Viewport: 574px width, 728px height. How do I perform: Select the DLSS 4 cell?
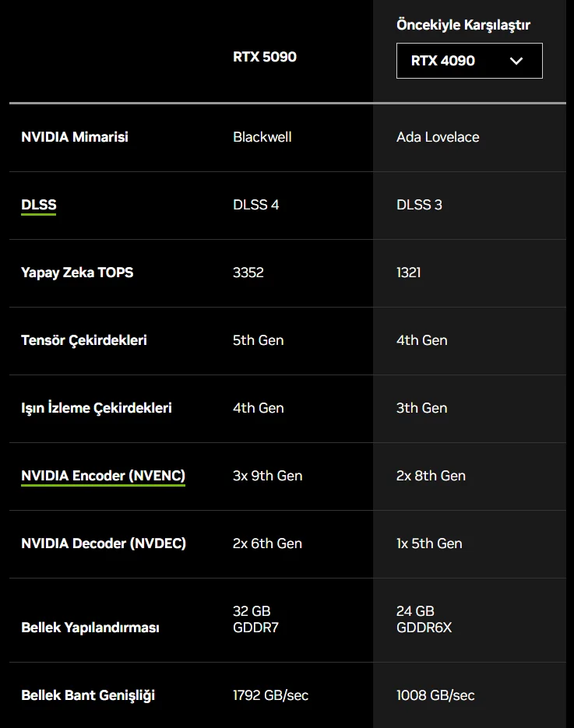point(255,205)
